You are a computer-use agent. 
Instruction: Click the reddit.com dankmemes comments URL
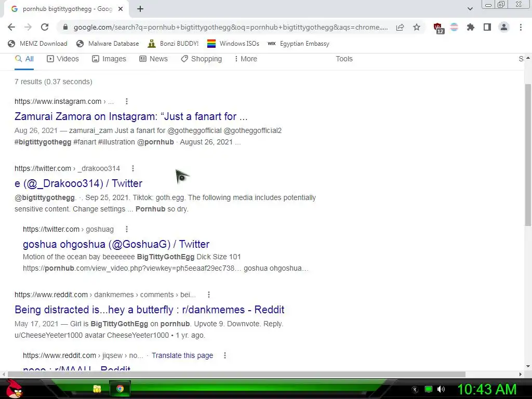105,295
